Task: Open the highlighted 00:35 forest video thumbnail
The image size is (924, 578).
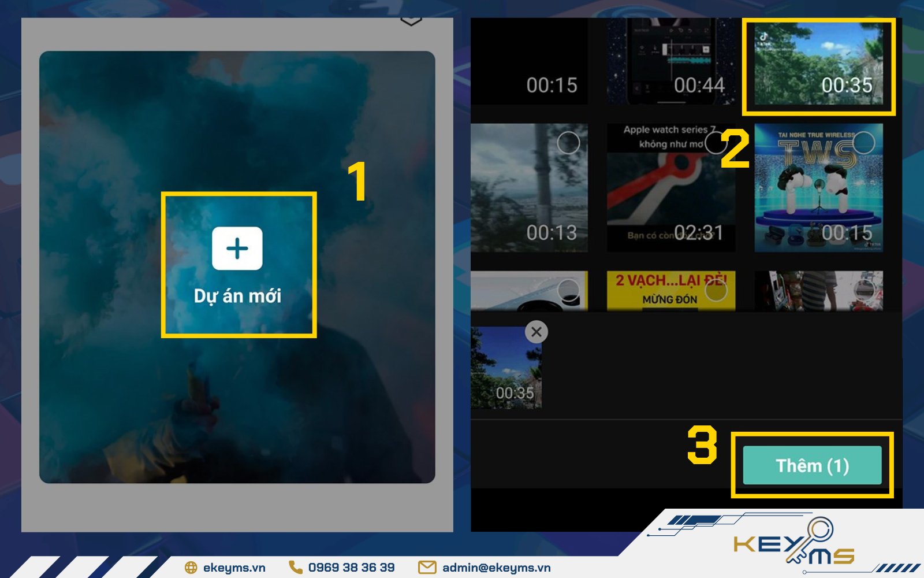Action: click(818, 64)
